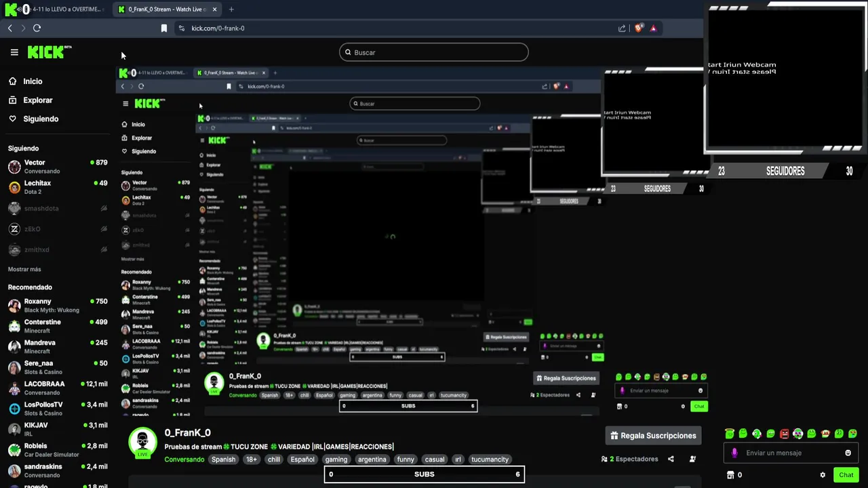The height and width of the screenshot is (488, 868).
Task: Select the main page 'funny' tag
Action: click(x=406, y=460)
